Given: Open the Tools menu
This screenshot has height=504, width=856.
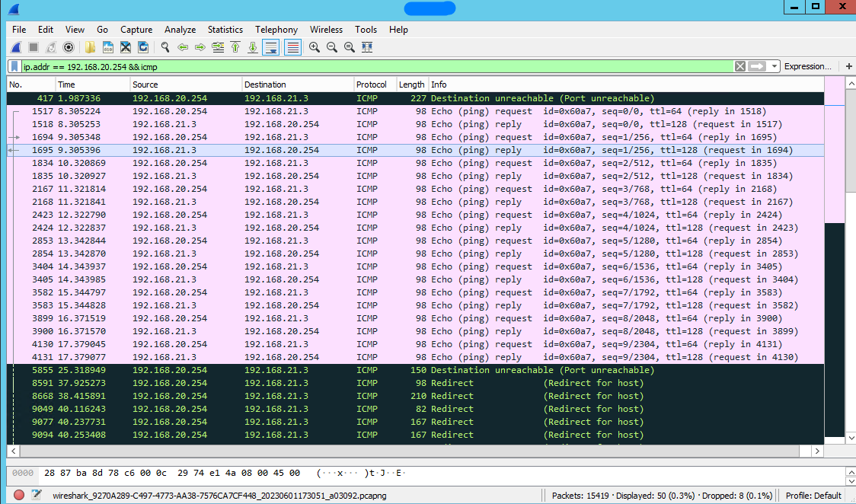Looking at the screenshot, I should (x=366, y=30).
